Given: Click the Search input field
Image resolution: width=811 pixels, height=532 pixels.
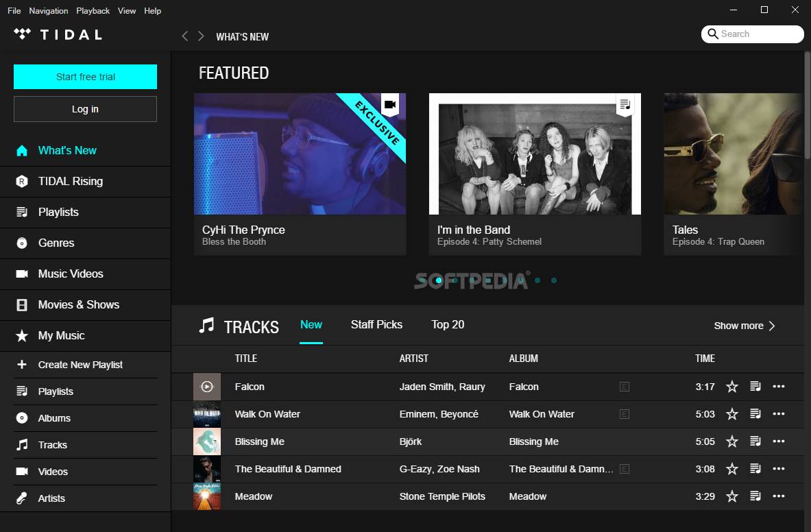Looking at the screenshot, I should tap(753, 34).
